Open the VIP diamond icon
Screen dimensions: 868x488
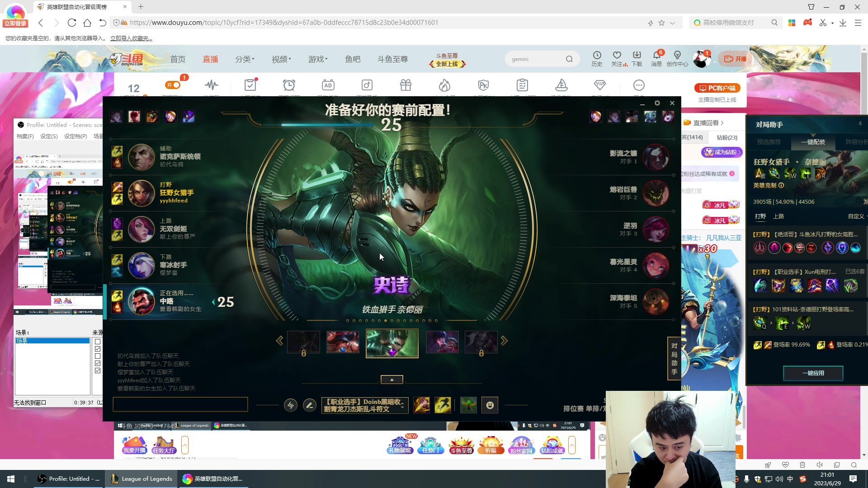600,85
